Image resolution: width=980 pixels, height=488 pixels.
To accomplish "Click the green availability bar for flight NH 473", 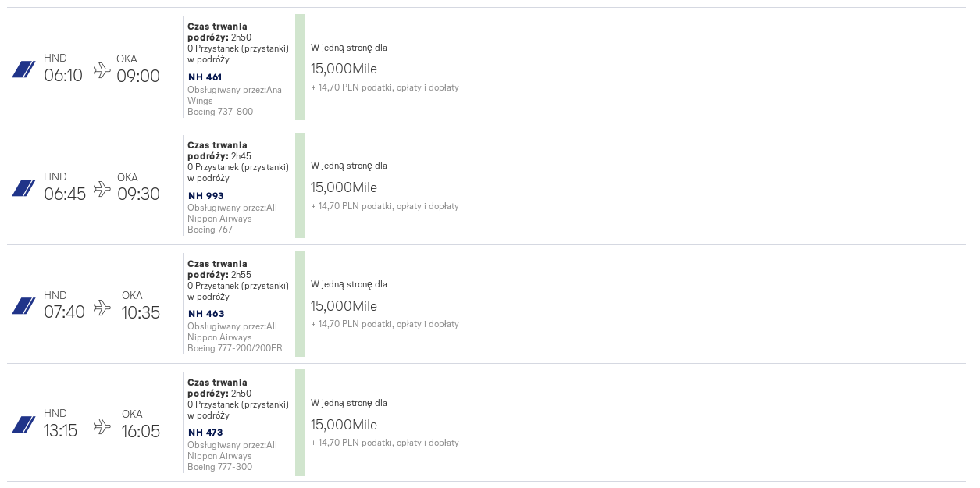I will click(x=300, y=422).
